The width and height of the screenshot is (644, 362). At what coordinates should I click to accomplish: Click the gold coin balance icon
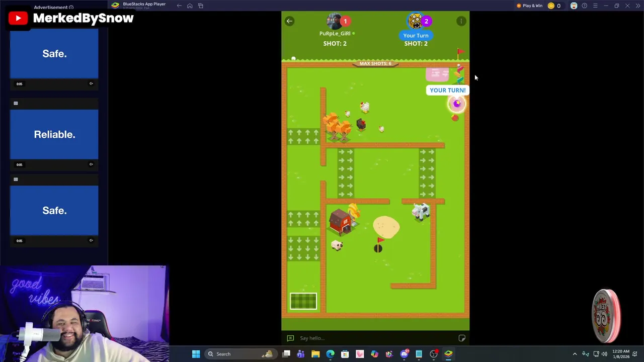[x=551, y=6]
